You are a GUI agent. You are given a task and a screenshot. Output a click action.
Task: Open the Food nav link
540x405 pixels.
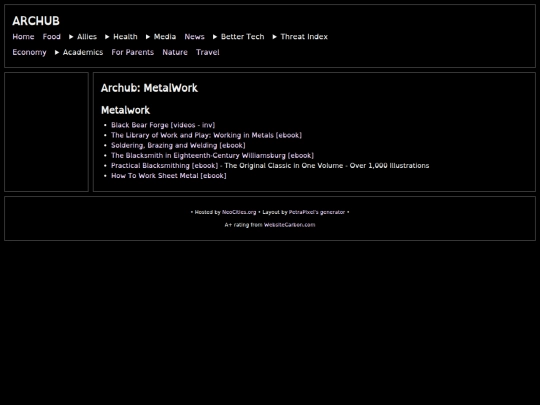click(52, 37)
